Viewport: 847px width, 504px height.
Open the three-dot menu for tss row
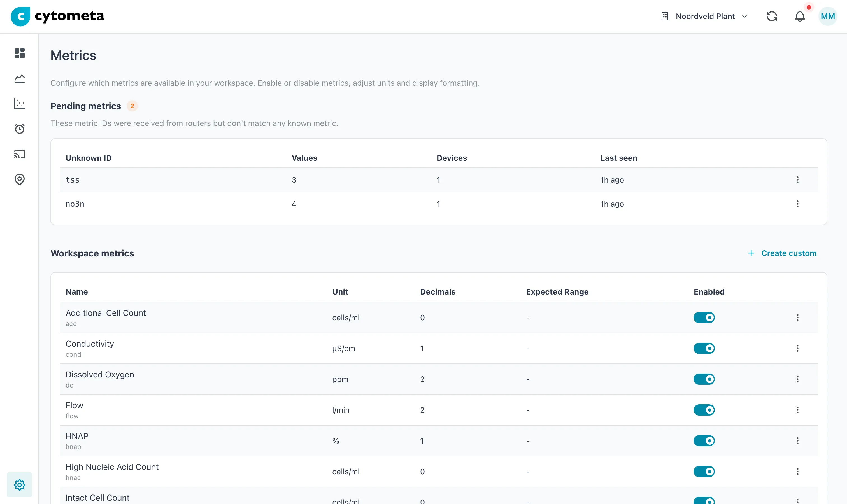click(797, 180)
